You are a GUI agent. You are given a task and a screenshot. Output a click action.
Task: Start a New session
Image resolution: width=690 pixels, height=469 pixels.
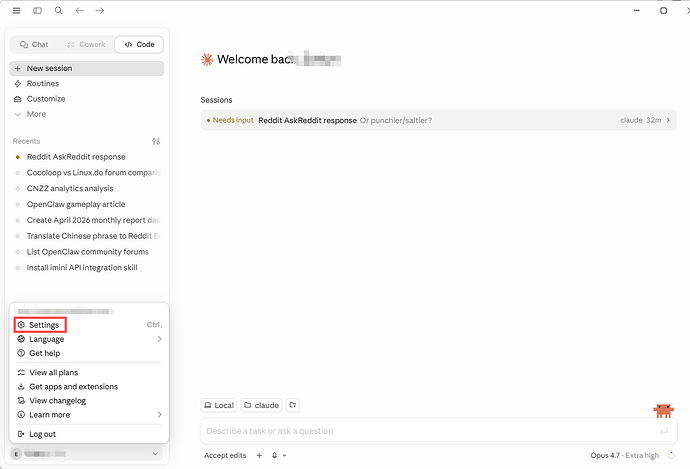point(87,68)
